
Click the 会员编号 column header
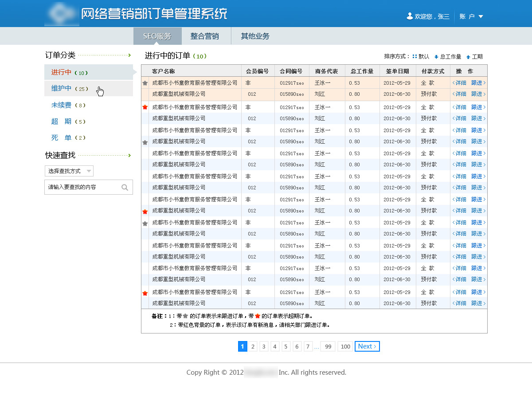coord(257,71)
